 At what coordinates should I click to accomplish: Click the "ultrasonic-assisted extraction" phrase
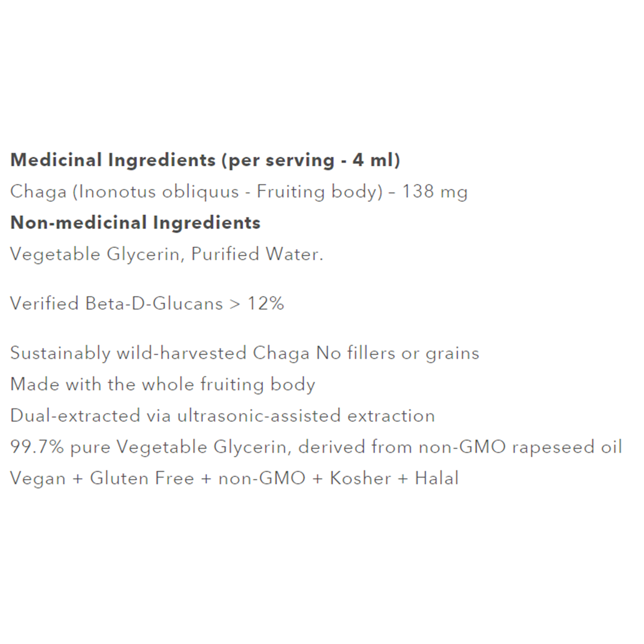point(306,416)
